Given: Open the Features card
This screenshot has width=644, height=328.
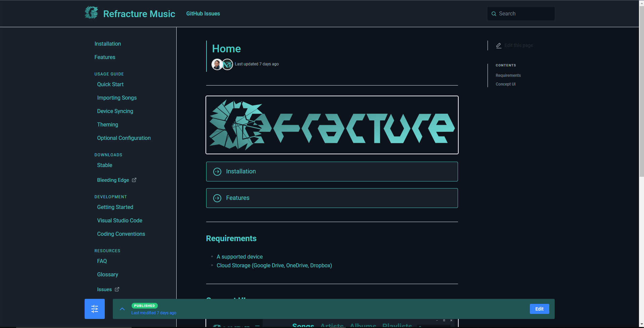Looking at the screenshot, I should tap(332, 198).
